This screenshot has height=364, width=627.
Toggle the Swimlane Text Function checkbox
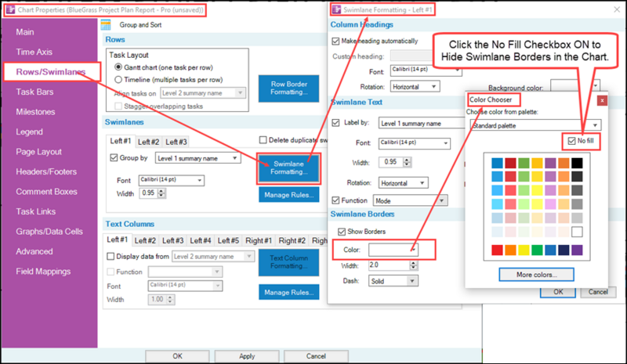coord(335,200)
